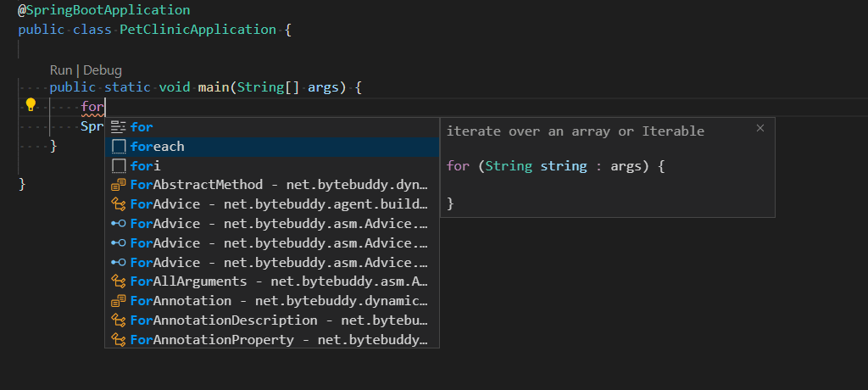This screenshot has height=390, width=868.
Task: Click the snippet icon next to 'foreach'
Action: [119, 147]
